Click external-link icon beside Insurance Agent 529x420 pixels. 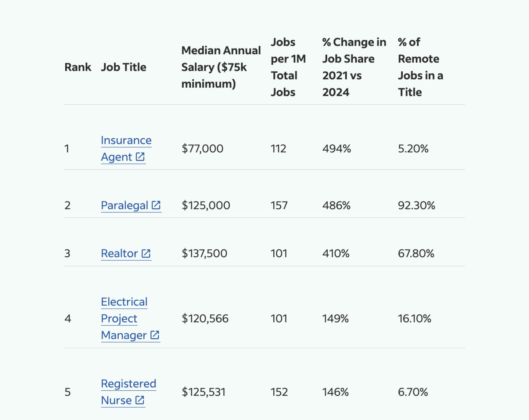140,157
